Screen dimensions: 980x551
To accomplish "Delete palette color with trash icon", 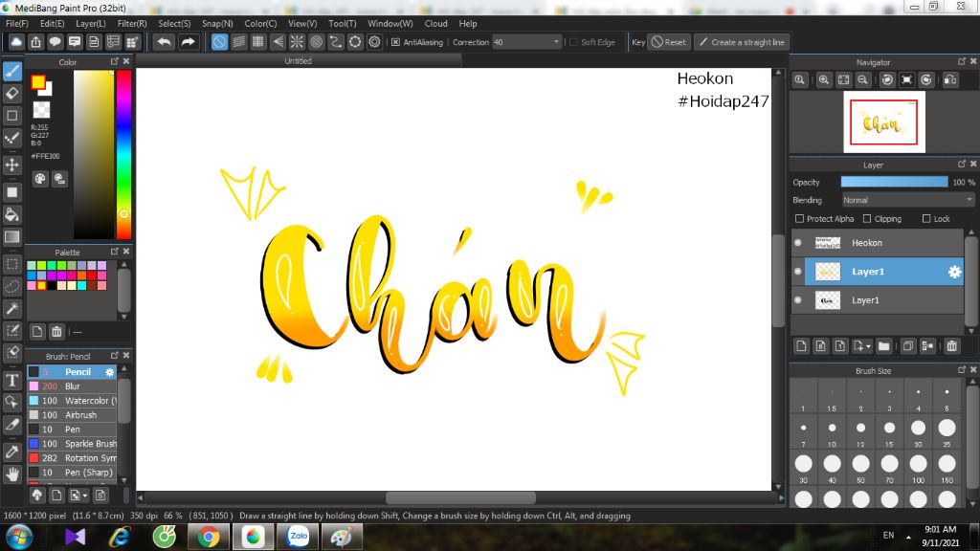I will 56,332.
